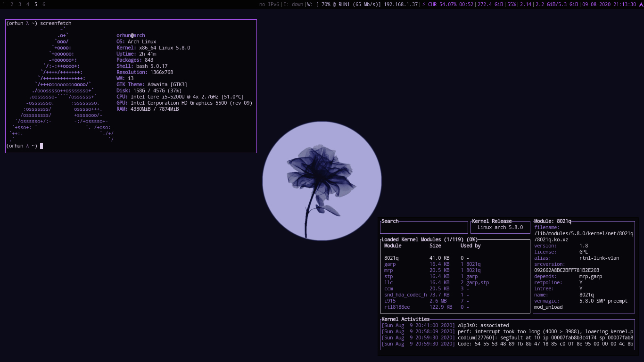Select the llc module row

[x=455, y=283]
